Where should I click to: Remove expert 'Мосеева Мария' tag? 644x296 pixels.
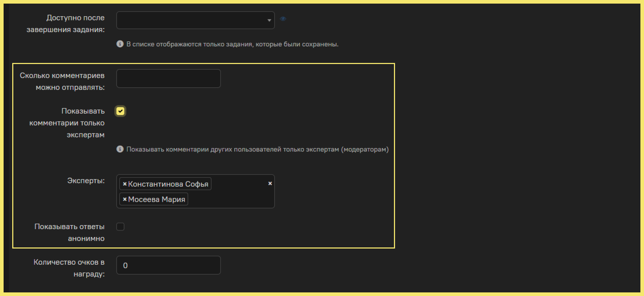(x=124, y=199)
